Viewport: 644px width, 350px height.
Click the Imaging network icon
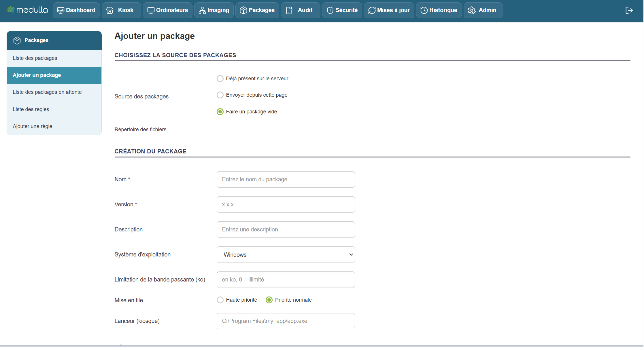tap(202, 10)
